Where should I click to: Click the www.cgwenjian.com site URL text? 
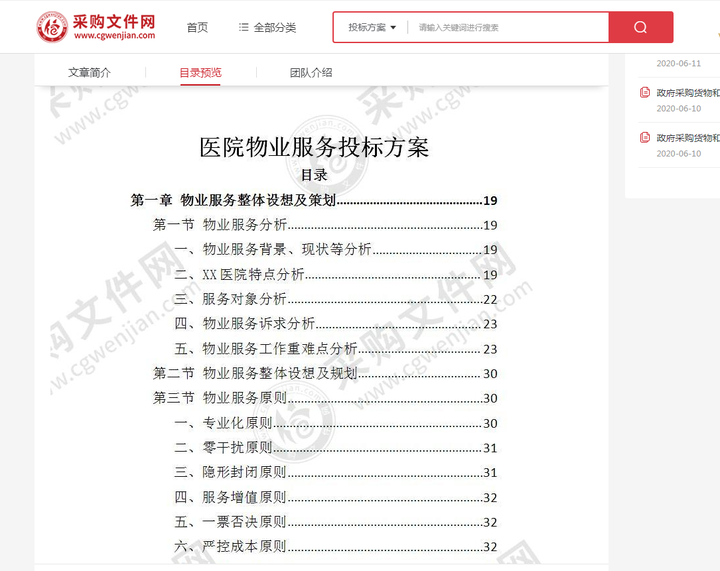[x=114, y=35]
